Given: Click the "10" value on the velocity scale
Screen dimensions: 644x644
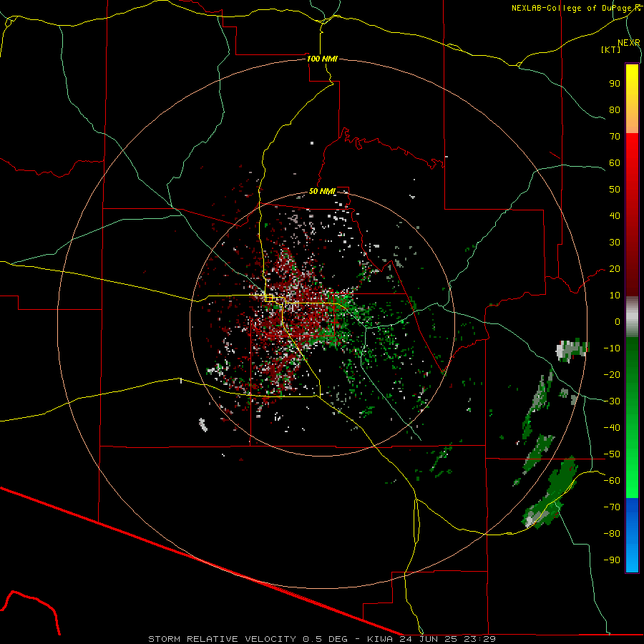Looking at the screenshot, I should [615, 296].
